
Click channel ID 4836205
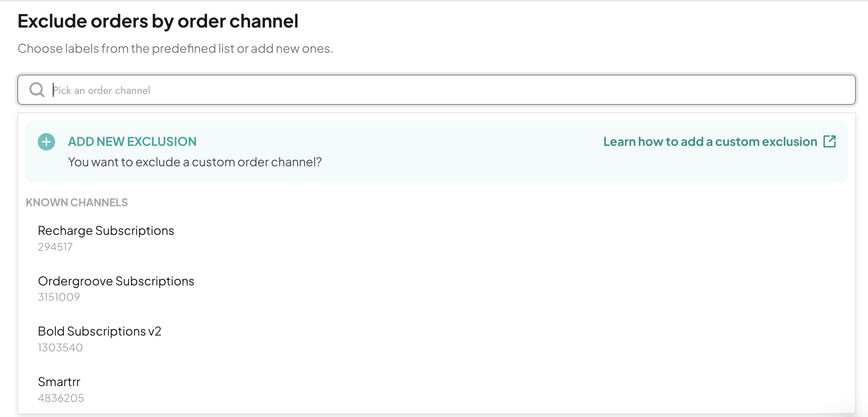coord(61,398)
